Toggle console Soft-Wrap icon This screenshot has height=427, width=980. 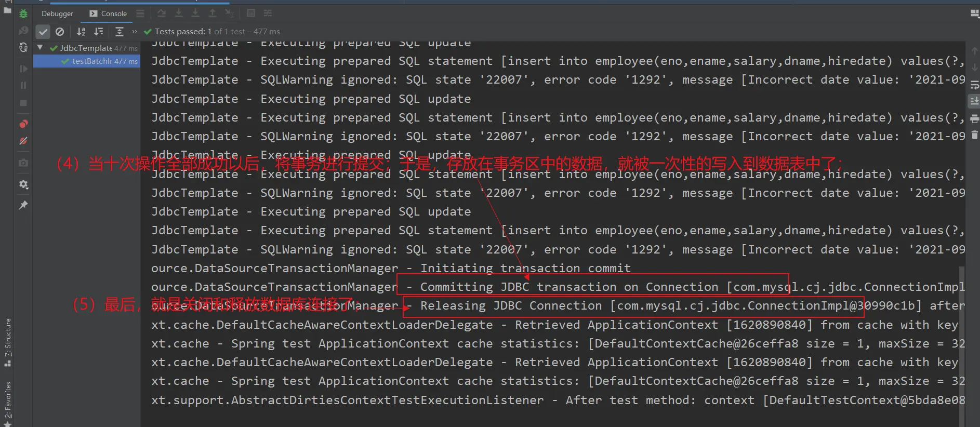[x=975, y=85]
